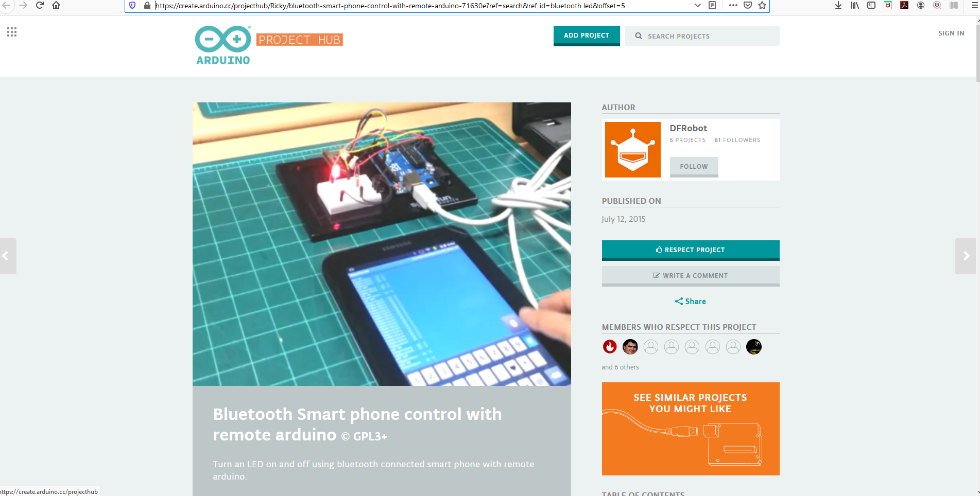Open tracking protection shield icon
The image size is (980, 496).
tap(132, 5)
